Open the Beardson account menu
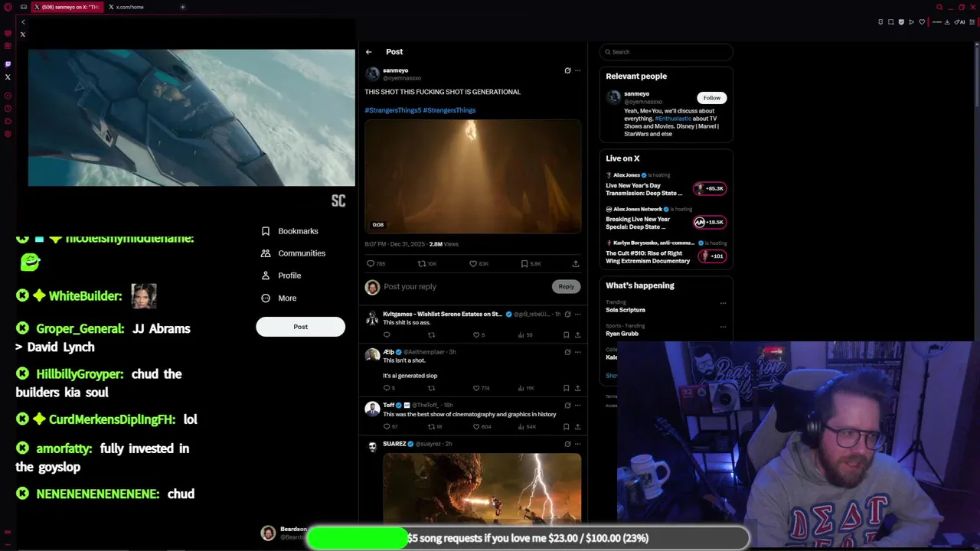This screenshot has height=551, width=980. tap(283, 533)
